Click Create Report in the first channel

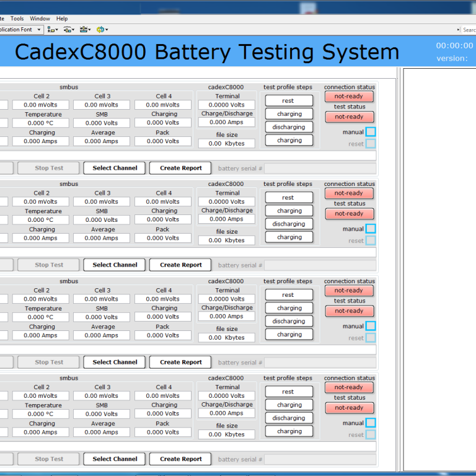pos(180,168)
